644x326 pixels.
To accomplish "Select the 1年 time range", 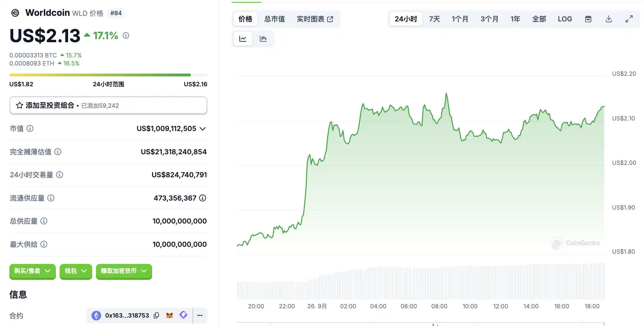I will (x=515, y=19).
